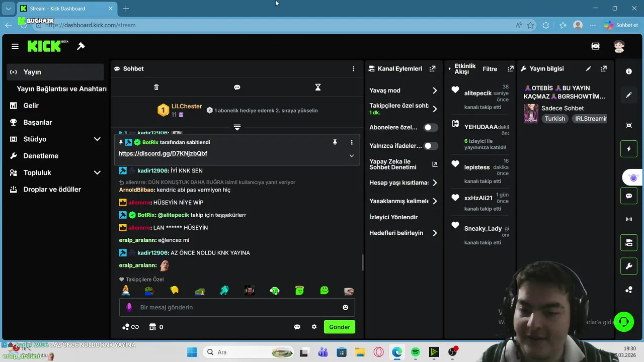This screenshot has width=644, height=362.
Task: Click İzleyici Yönlendir
Action: pos(393,217)
